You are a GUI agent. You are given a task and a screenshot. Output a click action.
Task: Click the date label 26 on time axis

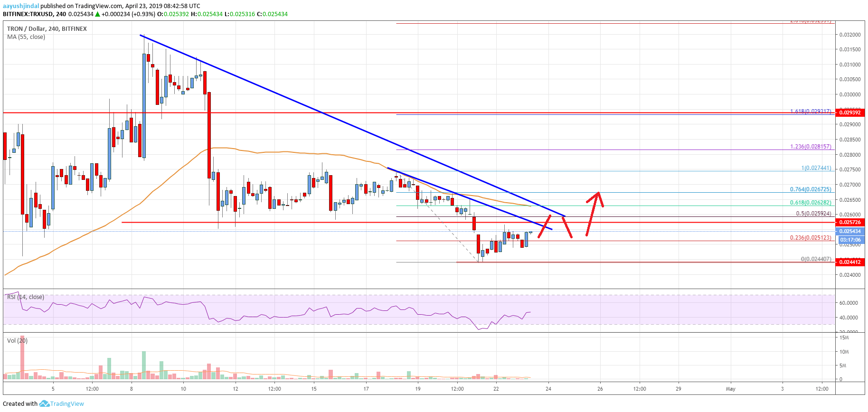[x=600, y=389]
